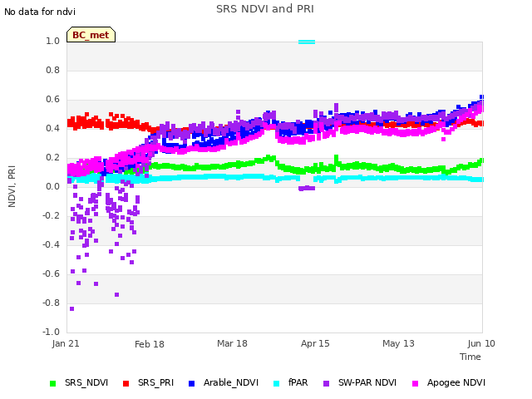Click the cyan fPAR legend swatch

pyautogui.click(x=277, y=384)
